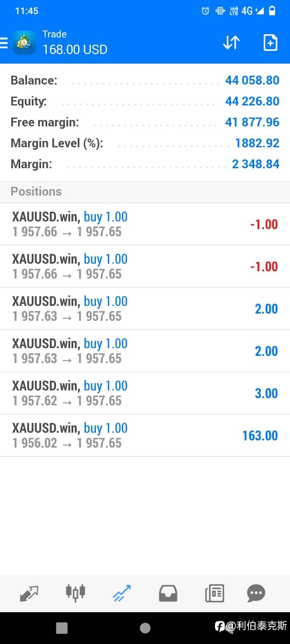Select the XAUUSD position with 163.00 profit
This screenshot has width=290, height=644.
(145, 436)
